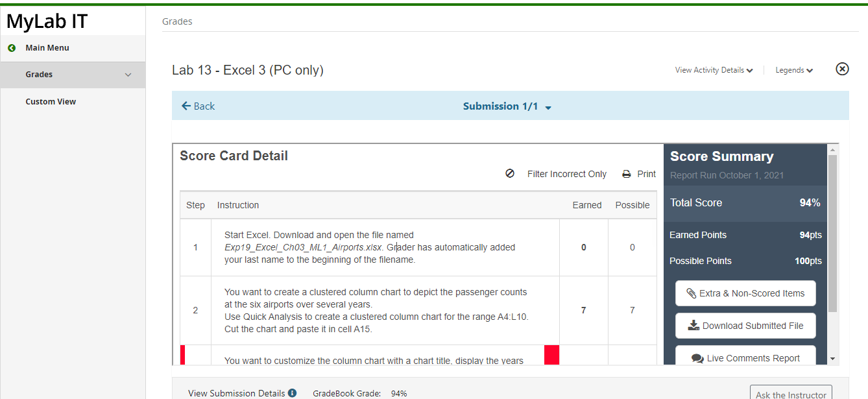
Task: Click Download Submitted File button
Action: pos(745,326)
